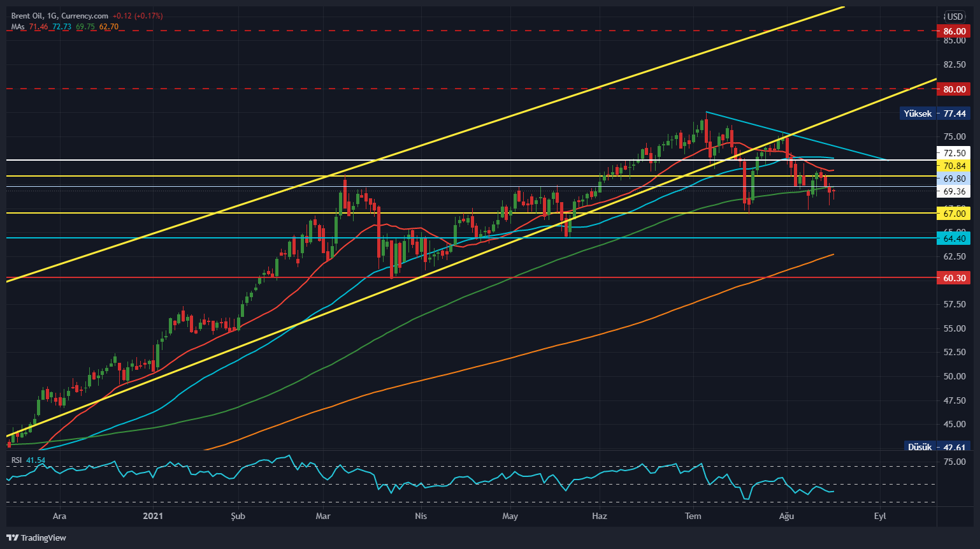
Task: Click the RSI value 41.54
Action: [x=36, y=460]
